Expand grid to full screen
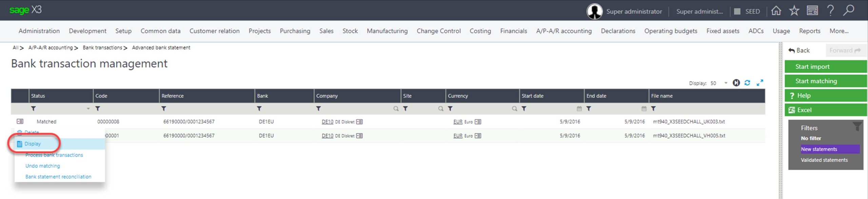 pyautogui.click(x=760, y=83)
